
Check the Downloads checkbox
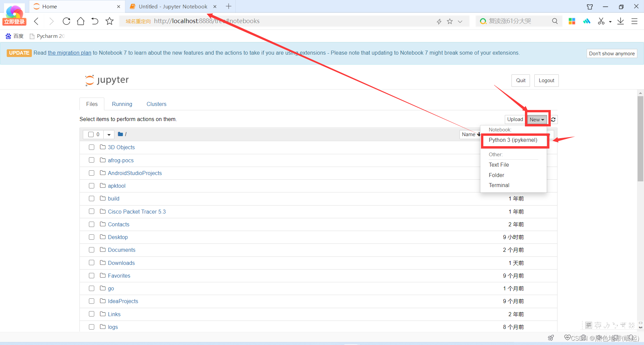(x=92, y=263)
